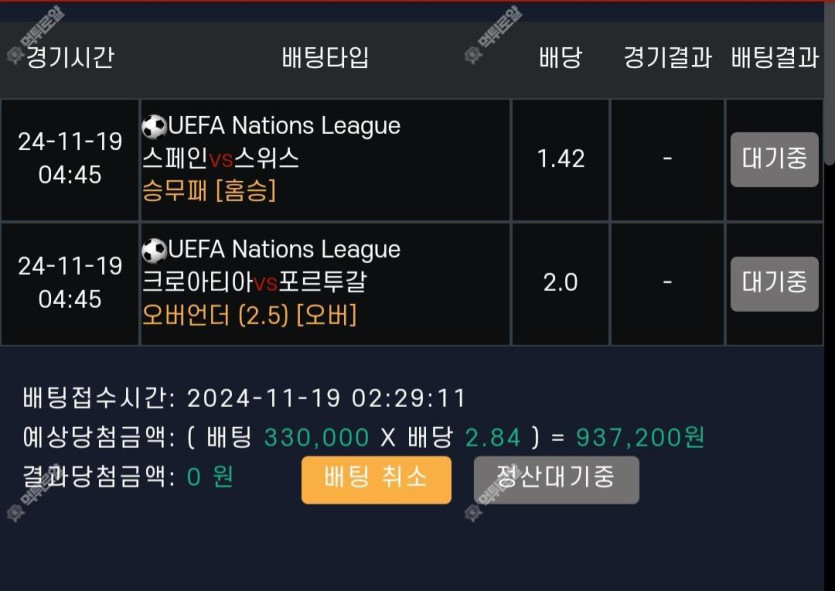Click the 경기결과 column header
The width and height of the screenshot is (835, 591).
coord(667,57)
